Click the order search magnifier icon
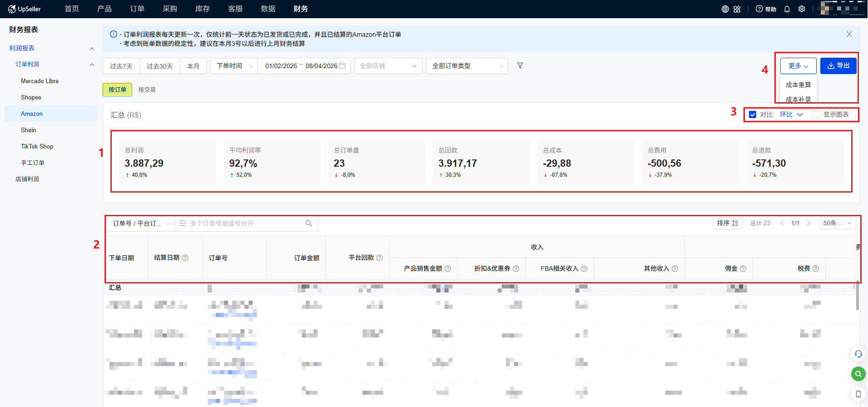 click(x=309, y=223)
